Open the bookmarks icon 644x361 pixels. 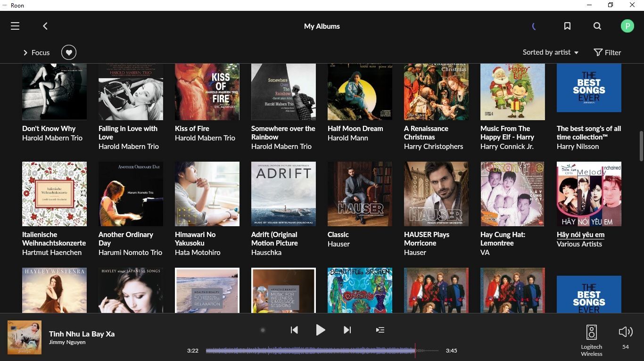[567, 26]
